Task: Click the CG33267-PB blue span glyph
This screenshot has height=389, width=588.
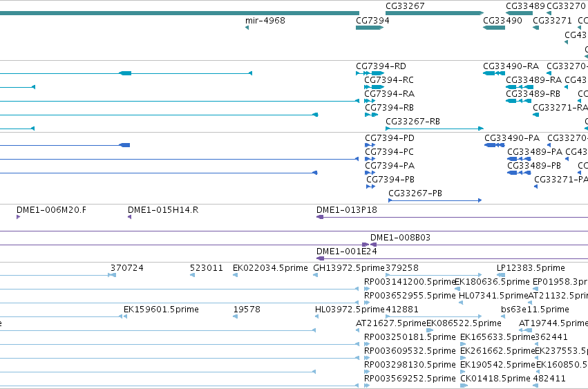Action: [x=435, y=200]
